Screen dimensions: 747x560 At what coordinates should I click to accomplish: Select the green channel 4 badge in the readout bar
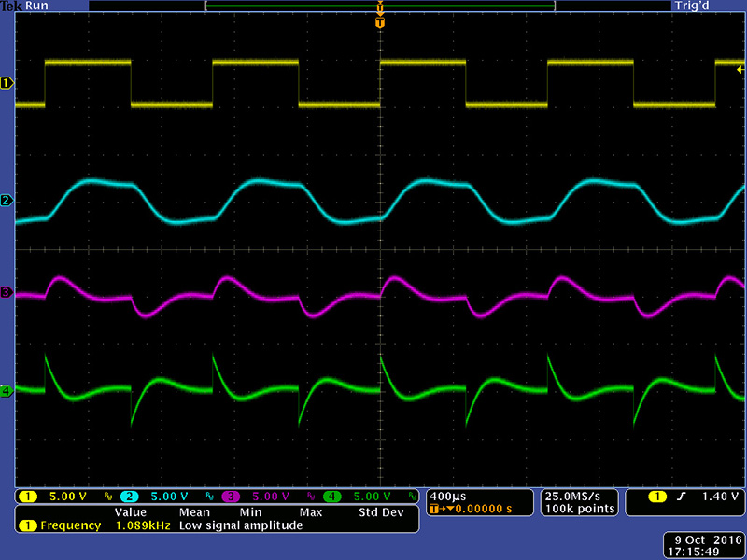(332, 497)
